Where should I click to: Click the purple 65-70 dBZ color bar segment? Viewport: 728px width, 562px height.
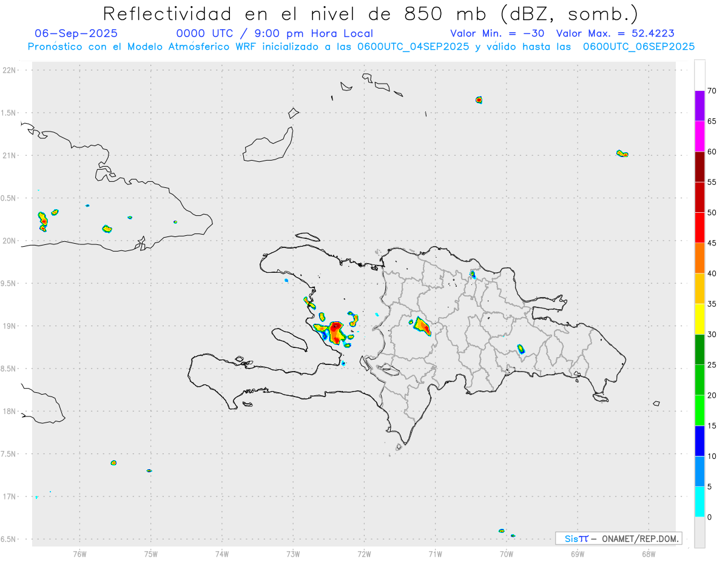tap(699, 105)
